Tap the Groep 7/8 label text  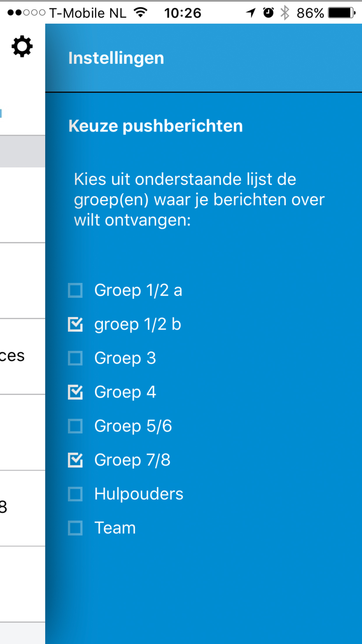[x=132, y=460]
